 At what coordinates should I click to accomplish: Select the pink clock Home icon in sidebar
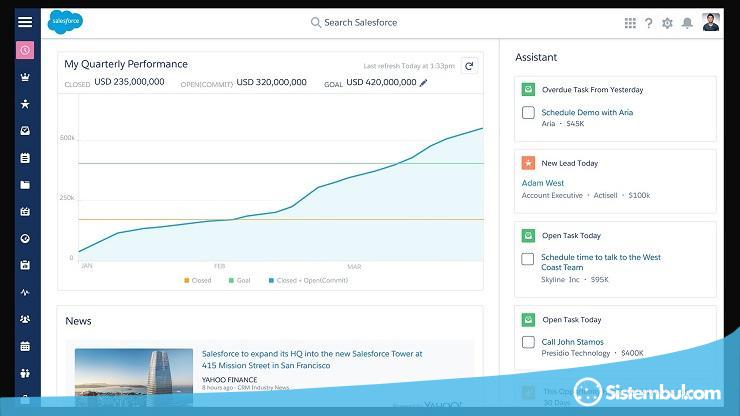click(25, 50)
